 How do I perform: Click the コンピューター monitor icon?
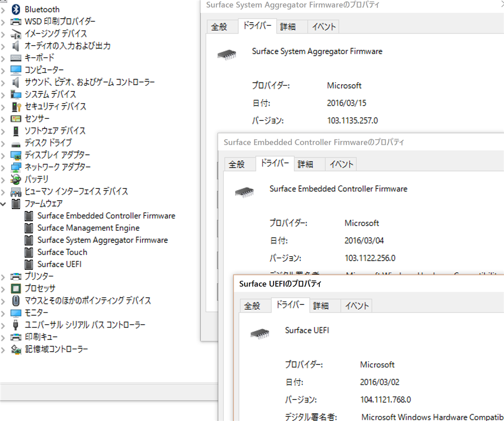(16, 70)
